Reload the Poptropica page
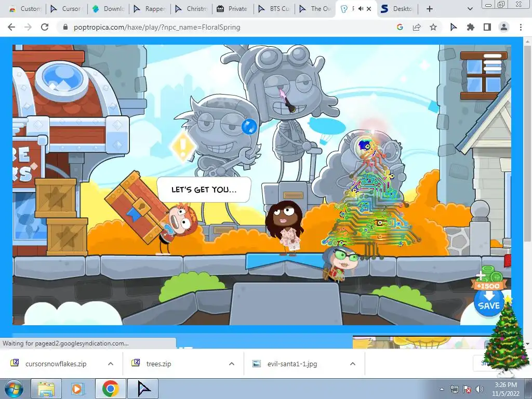This screenshot has width=532, height=399. pos(45,27)
